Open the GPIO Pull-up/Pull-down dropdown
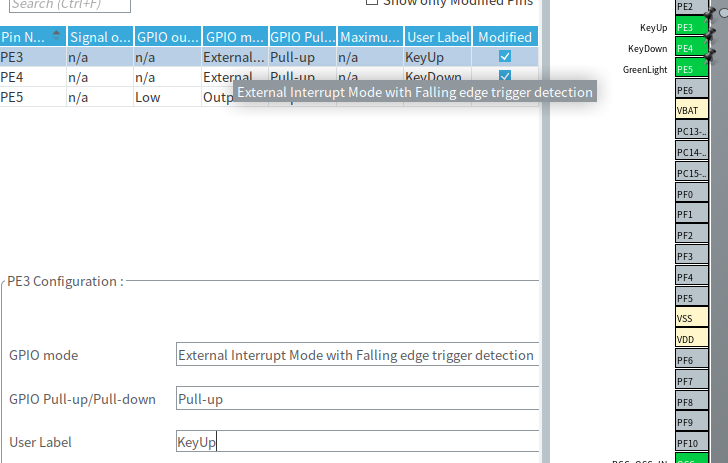 (x=356, y=399)
